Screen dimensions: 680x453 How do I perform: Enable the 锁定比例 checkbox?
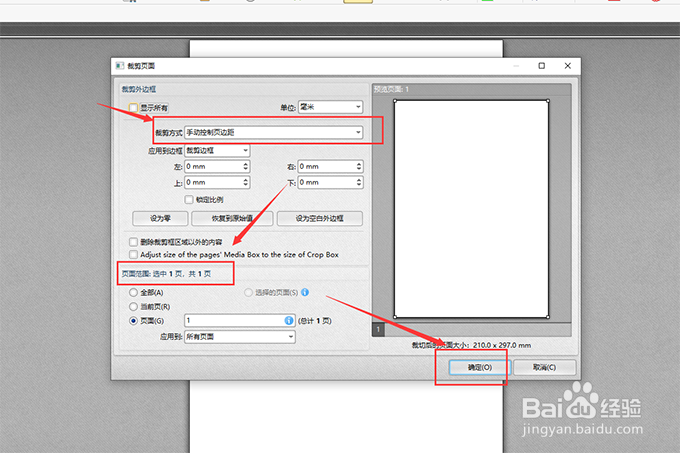(189, 199)
